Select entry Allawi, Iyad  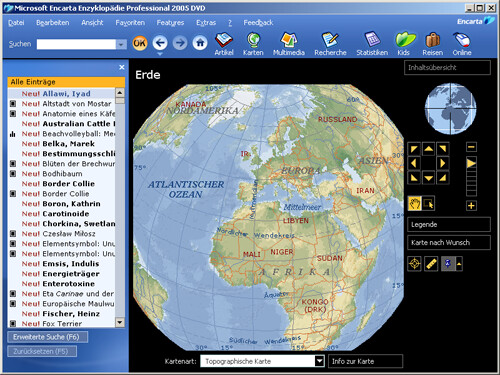tap(61, 94)
